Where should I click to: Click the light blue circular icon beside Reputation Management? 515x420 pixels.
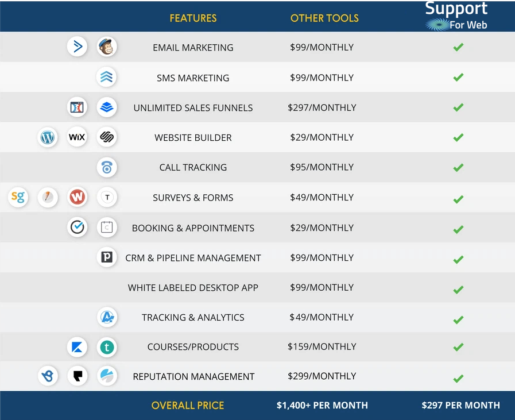(x=107, y=376)
